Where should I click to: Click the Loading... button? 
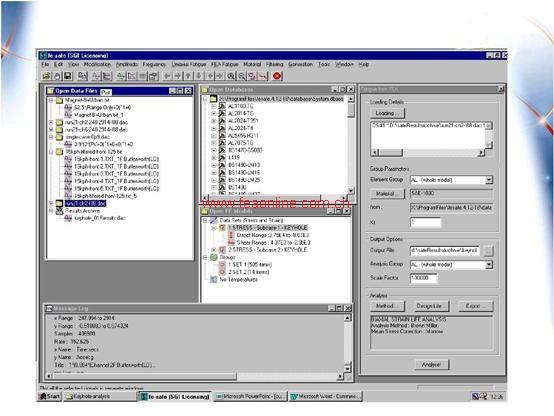coord(387,113)
